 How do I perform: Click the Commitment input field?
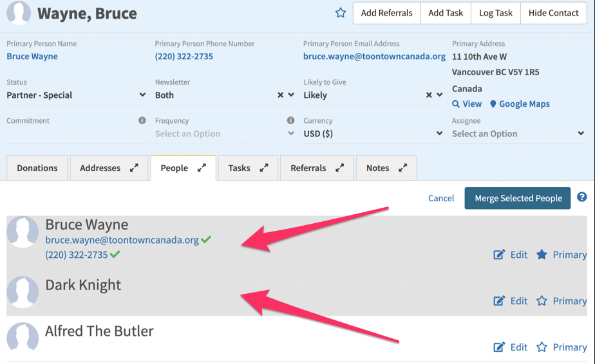[x=77, y=134]
